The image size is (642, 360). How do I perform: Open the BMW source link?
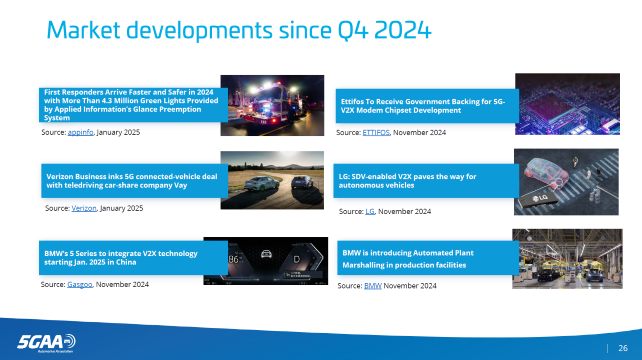(x=373, y=286)
